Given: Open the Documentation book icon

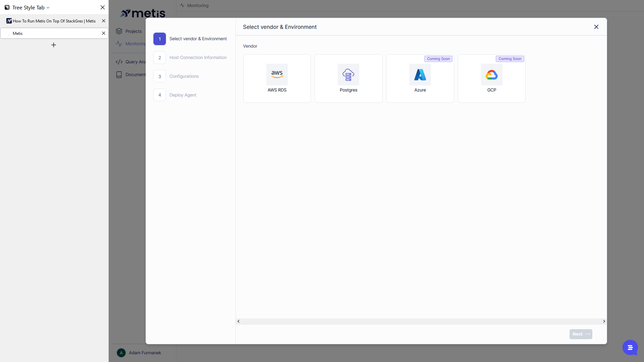Looking at the screenshot, I should pyautogui.click(x=119, y=75).
